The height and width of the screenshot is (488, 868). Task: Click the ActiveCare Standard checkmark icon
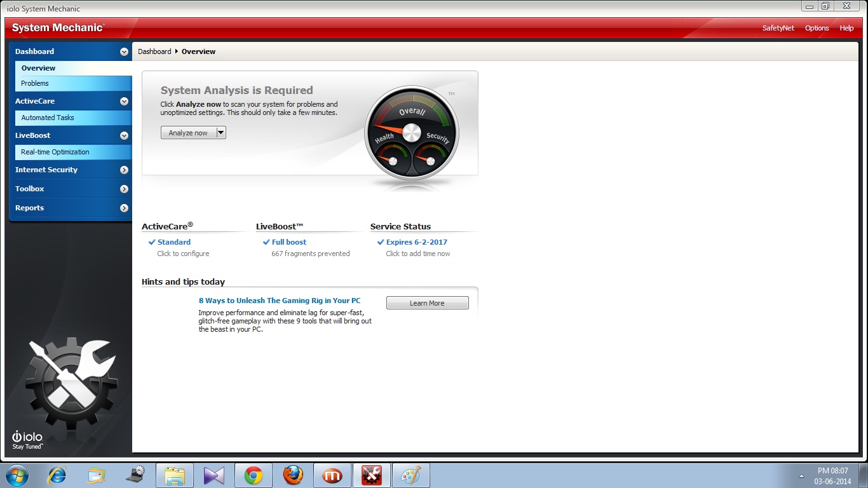click(x=152, y=242)
